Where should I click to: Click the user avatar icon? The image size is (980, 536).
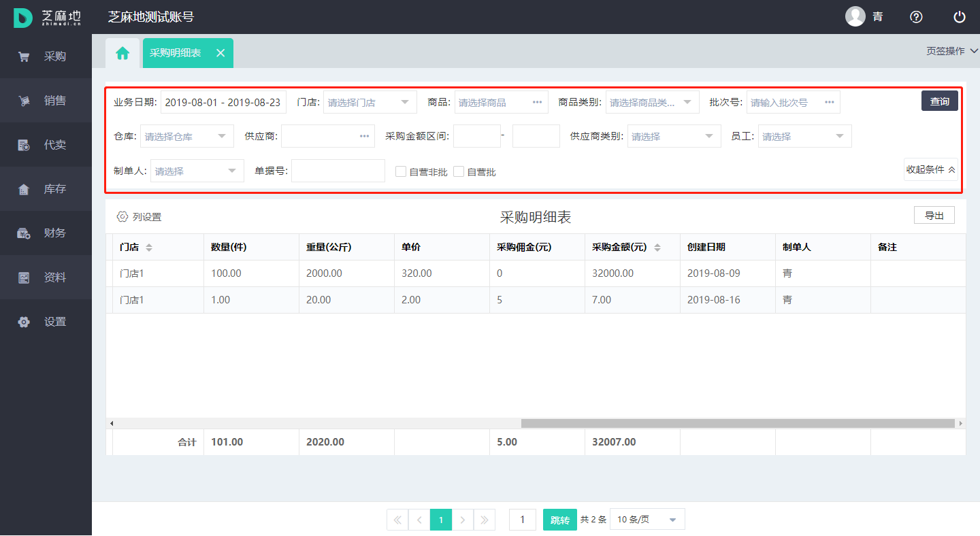[x=855, y=16]
